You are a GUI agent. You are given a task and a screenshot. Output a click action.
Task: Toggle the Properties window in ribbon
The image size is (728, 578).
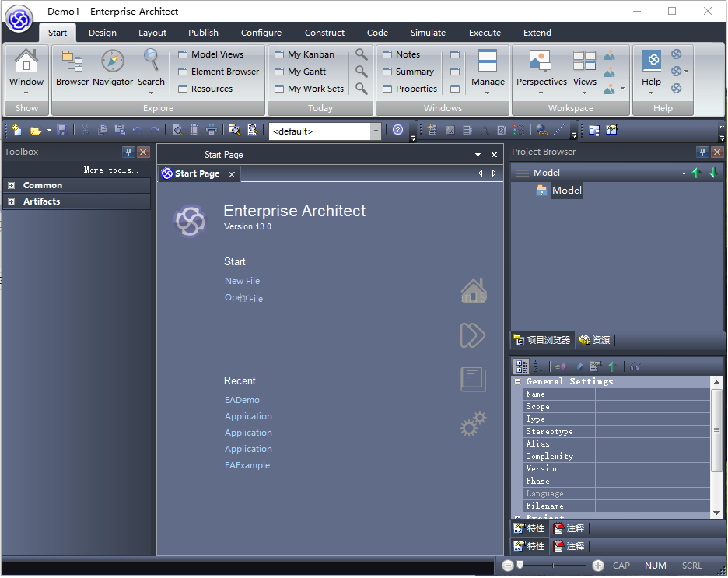[410, 89]
